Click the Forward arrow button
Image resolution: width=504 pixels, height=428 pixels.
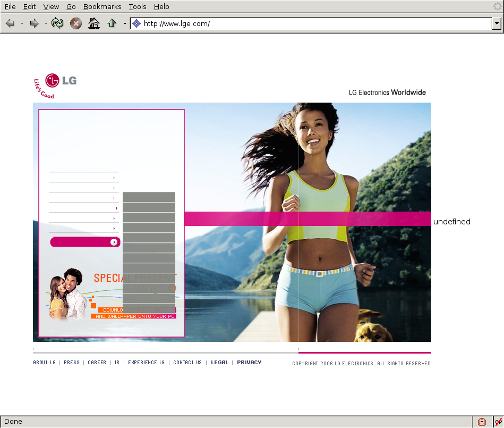(x=35, y=23)
